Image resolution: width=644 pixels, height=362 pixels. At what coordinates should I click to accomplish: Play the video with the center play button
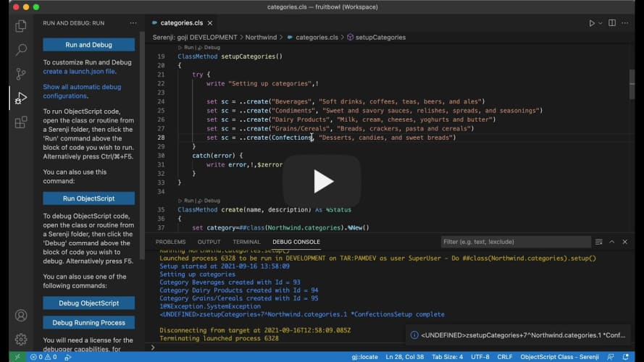pyautogui.click(x=322, y=181)
